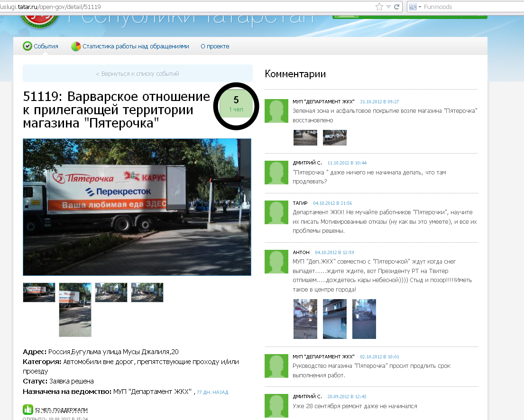Click the bookmark star icon in address bar
Image resolution: width=524 pixels, height=420 pixels.
(379, 7)
